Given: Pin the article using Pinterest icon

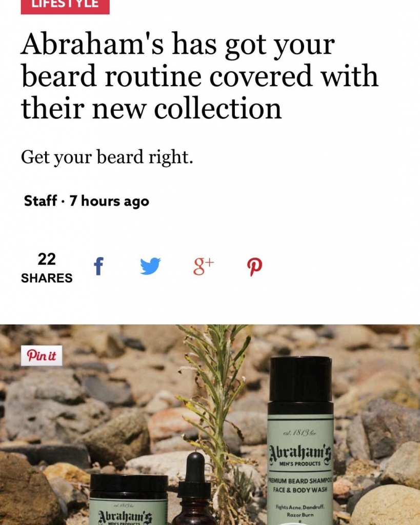Looking at the screenshot, I should point(254,267).
